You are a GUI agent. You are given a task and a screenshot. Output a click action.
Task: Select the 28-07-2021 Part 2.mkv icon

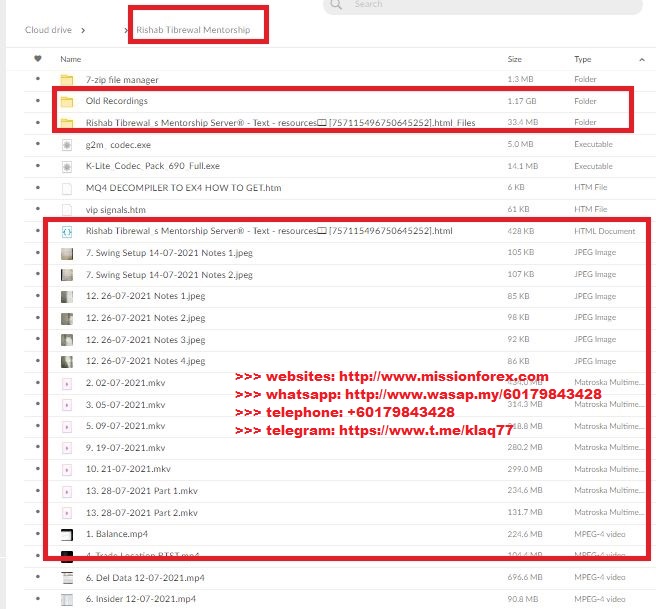pyautogui.click(x=67, y=513)
